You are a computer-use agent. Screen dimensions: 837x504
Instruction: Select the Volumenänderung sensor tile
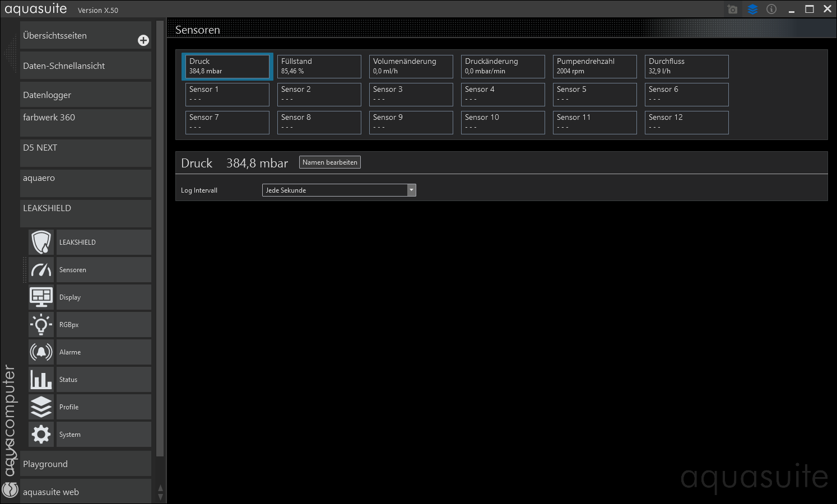pos(411,67)
